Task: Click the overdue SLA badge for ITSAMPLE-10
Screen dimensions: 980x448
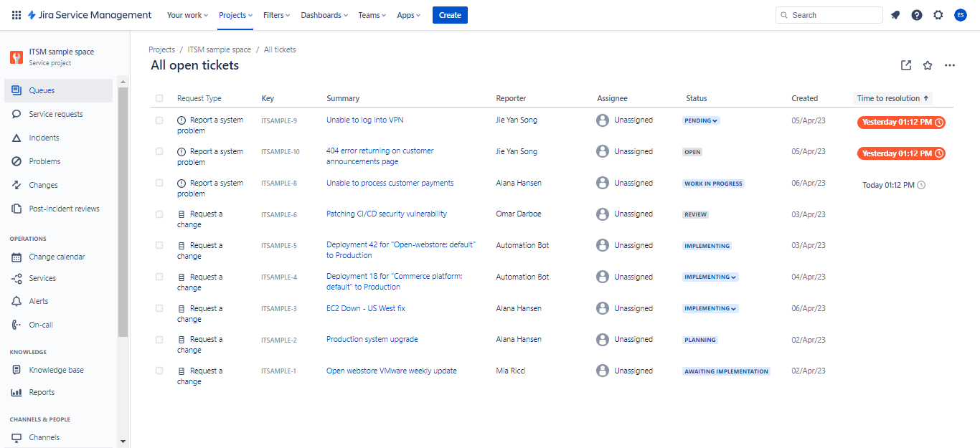Action: (x=901, y=153)
